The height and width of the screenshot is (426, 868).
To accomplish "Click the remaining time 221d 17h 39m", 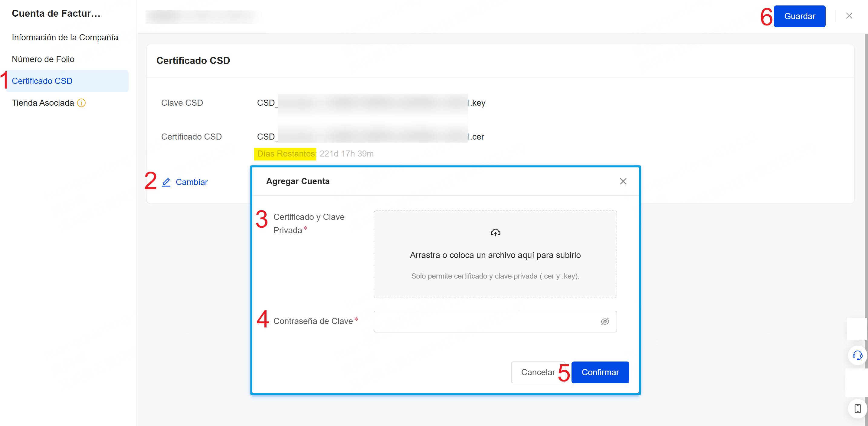I will click(346, 154).
